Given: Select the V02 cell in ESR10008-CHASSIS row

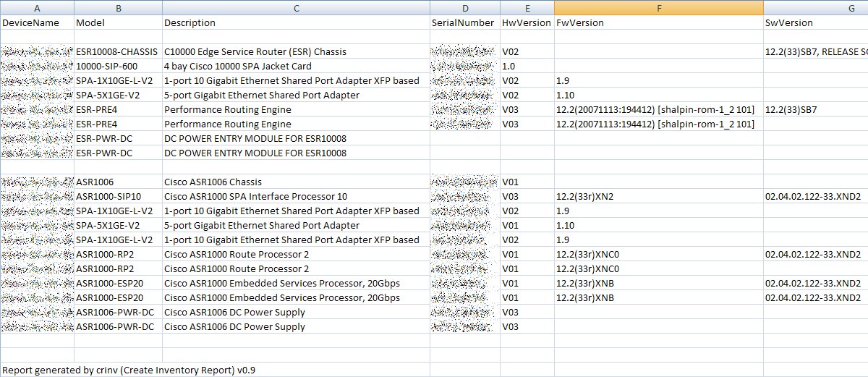Looking at the screenshot, I should (x=527, y=51).
